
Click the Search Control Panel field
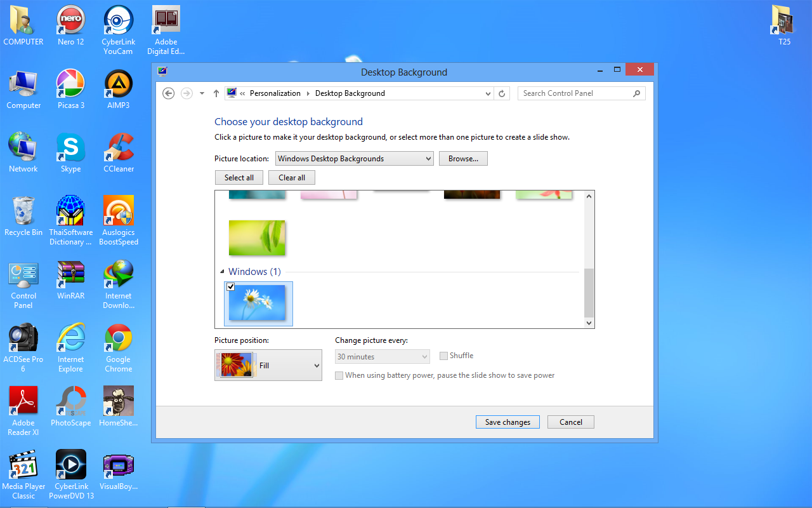click(582, 93)
